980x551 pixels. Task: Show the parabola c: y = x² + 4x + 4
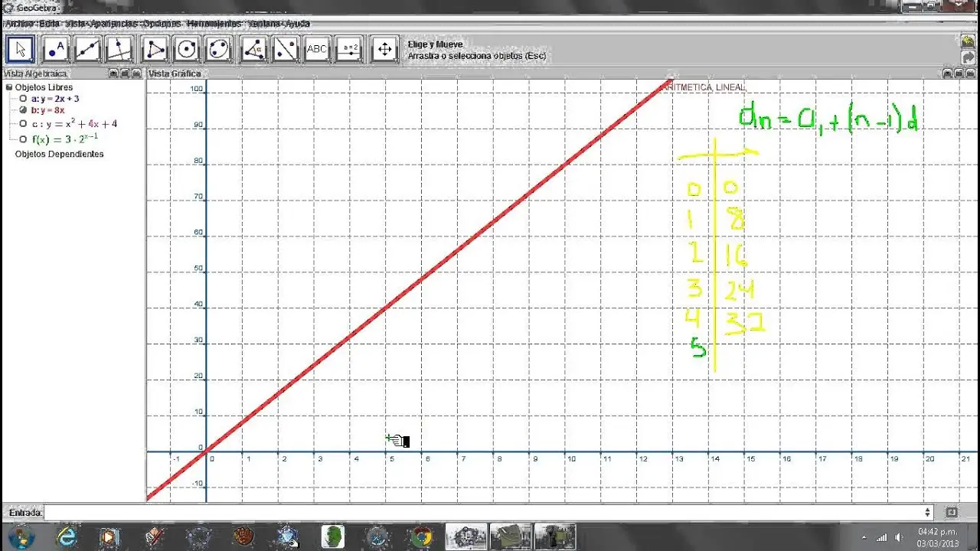(24, 123)
